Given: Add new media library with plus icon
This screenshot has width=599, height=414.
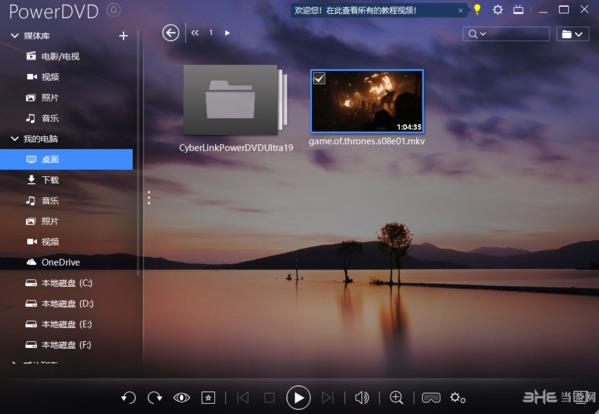Looking at the screenshot, I should click(123, 36).
